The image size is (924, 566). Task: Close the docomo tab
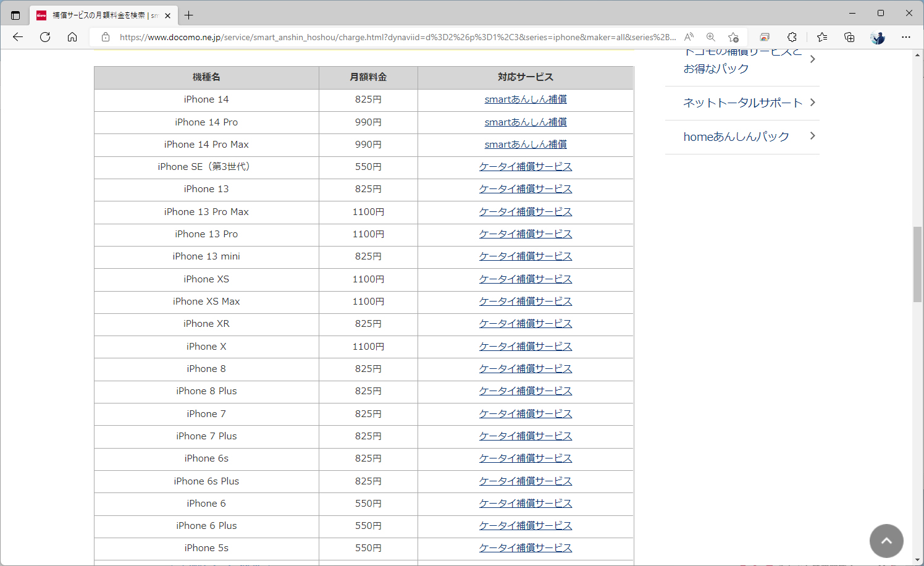tap(167, 15)
